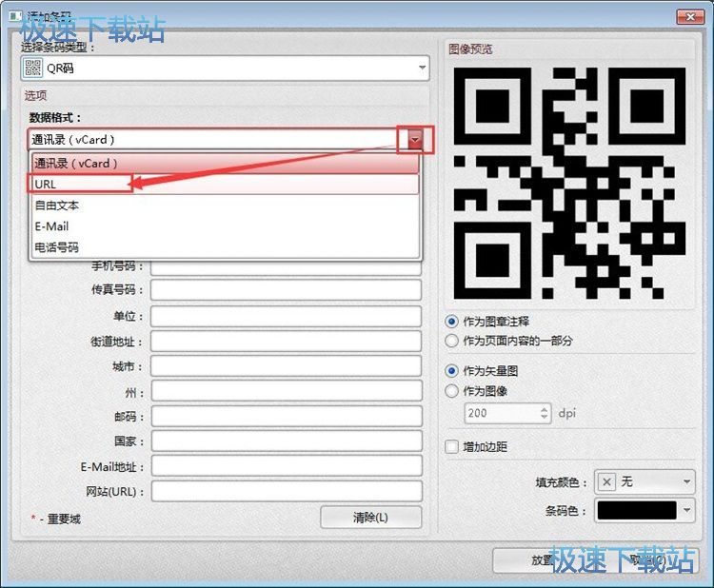Viewport: 714px width, 588px height.
Task: Open the 填充颜色 dropdown
Action: (x=645, y=482)
